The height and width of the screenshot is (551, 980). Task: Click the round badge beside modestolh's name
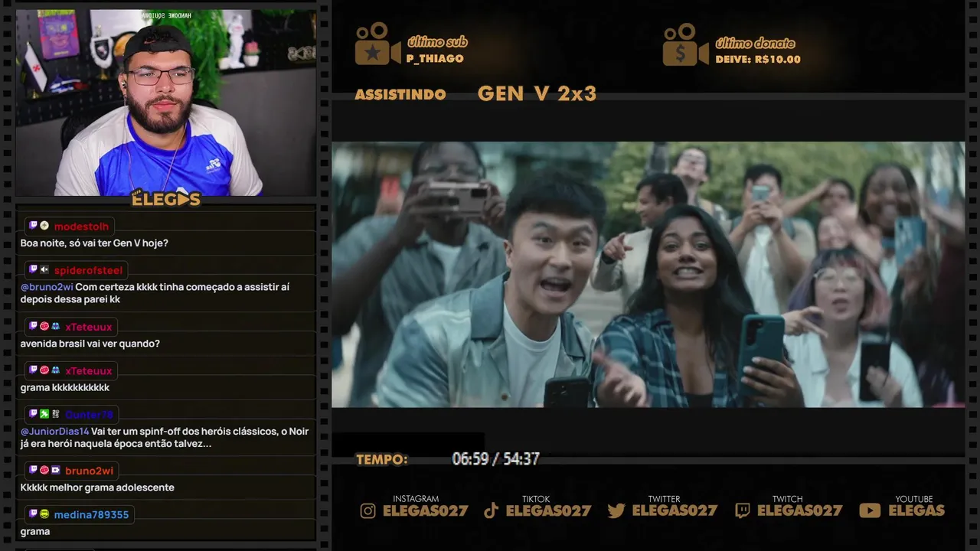coord(44,226)
